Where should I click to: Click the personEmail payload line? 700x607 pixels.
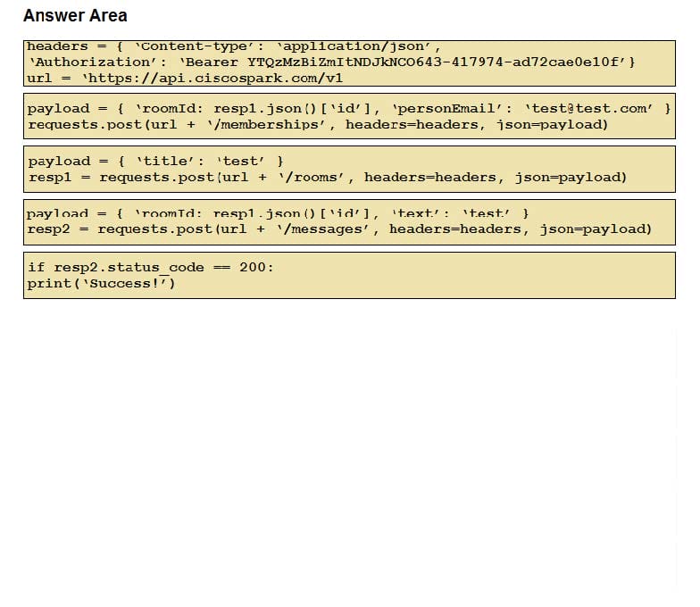(x=349, y=108)
